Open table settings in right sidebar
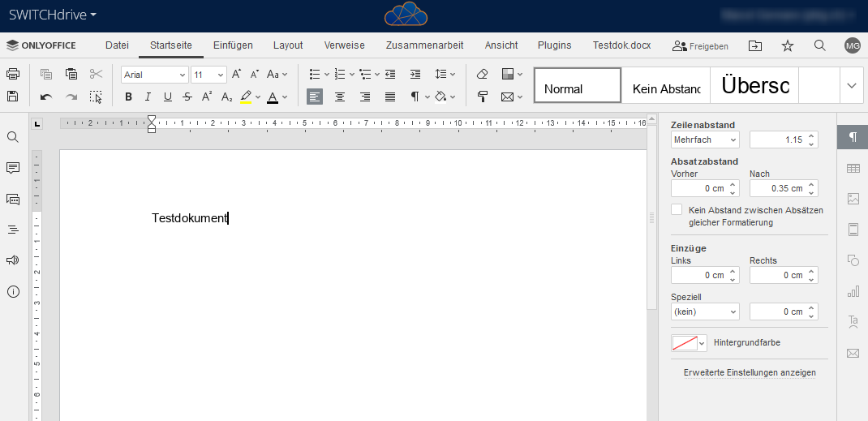Screen dimensions: 868x421 [x=853, y=168]
